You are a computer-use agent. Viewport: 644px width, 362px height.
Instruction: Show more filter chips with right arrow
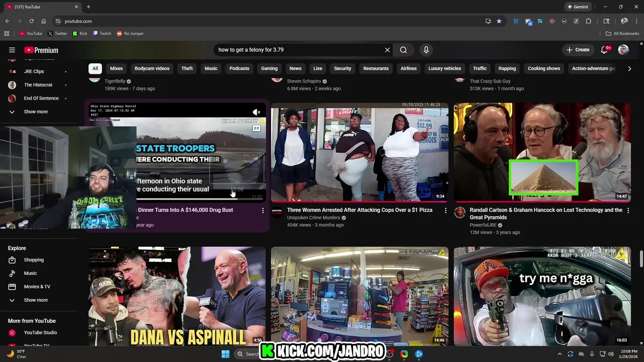[629, 68]
